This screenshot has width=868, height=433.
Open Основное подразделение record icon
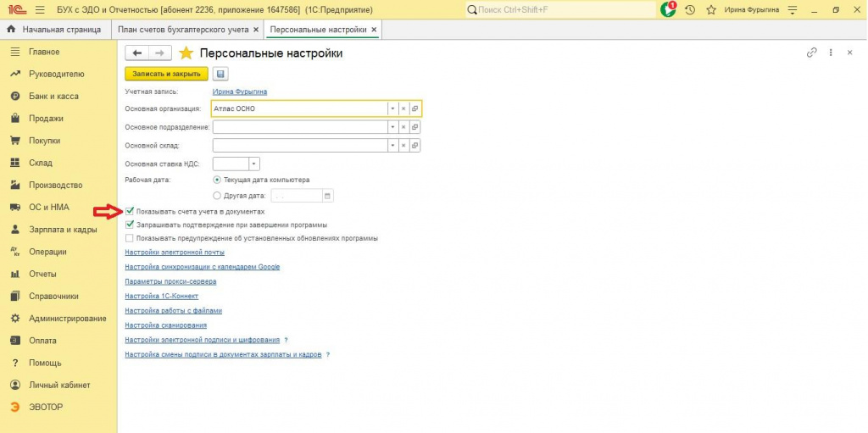point(415,127)
